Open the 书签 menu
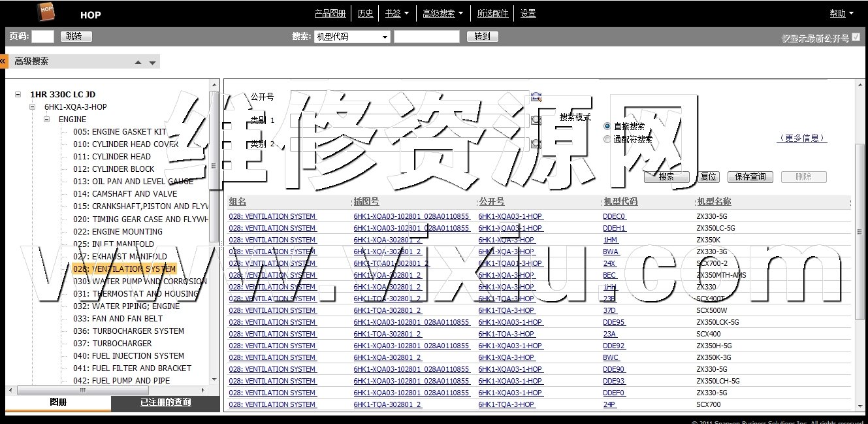This screenshot has height=424, width=868. 397,13
